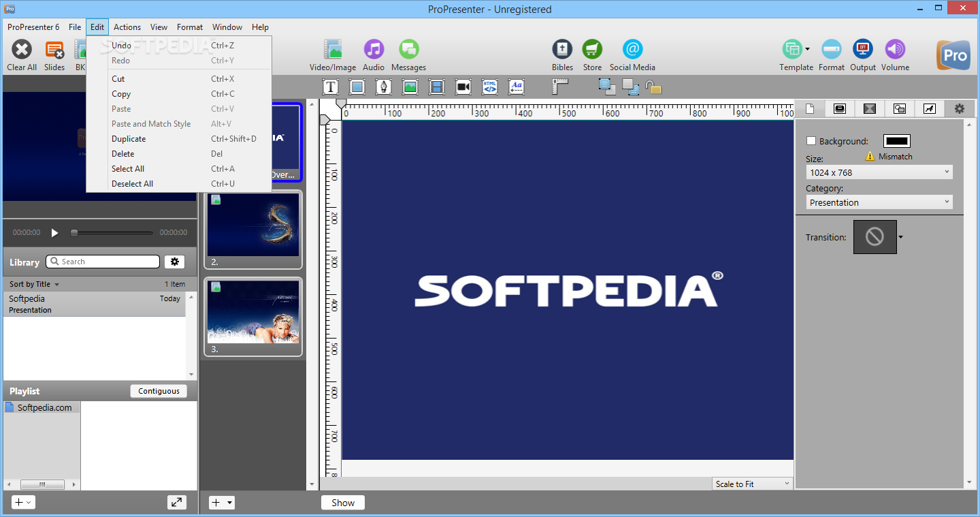Add a text box with the T tool
980x517 pixels.
331,87
